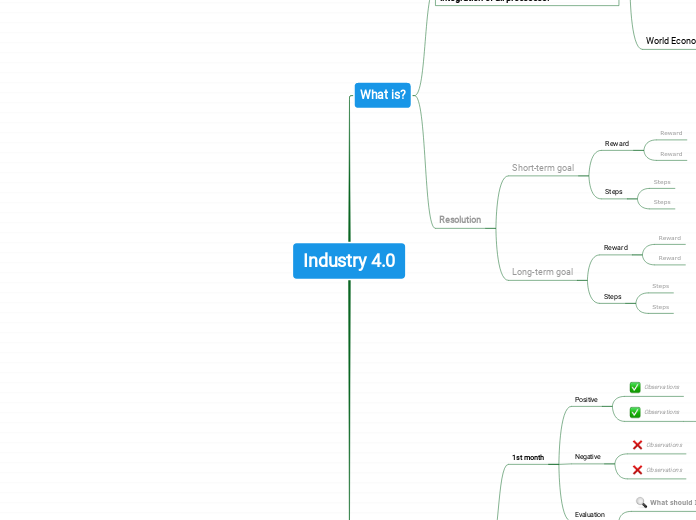Click upper red X icon under Negative
Screen dimensions: 696x520
(x=637, y=445)
